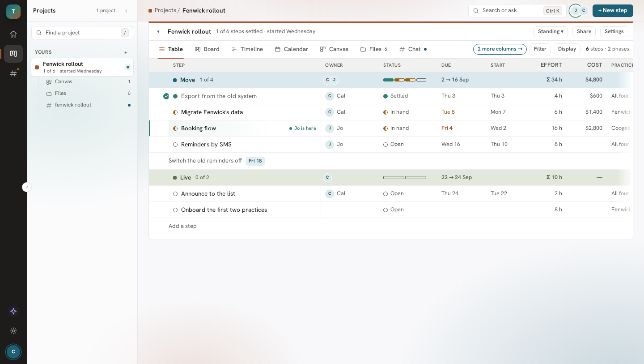Open project Settings button
This screenshot has height=364, width=644.
pyautogui.click(x=614, y=32)
